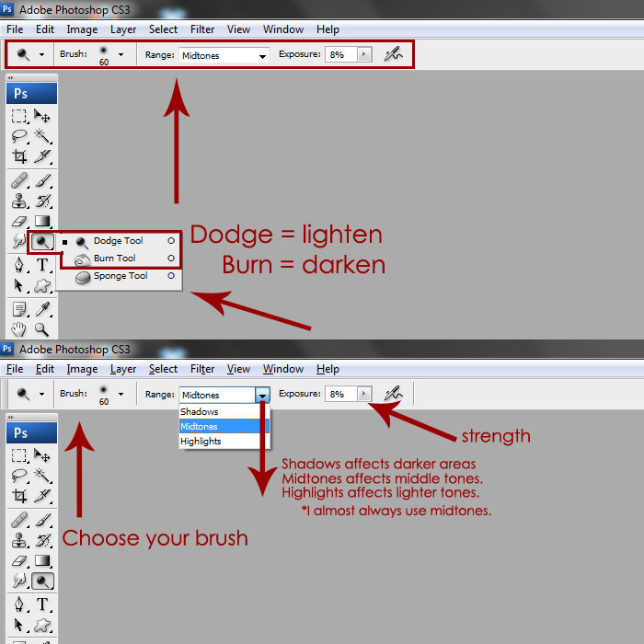Screen dimensions: 644x644
Task: Select Magic Wand tool in upper Photoshop toolbox
Action: [x=42, y=136]
